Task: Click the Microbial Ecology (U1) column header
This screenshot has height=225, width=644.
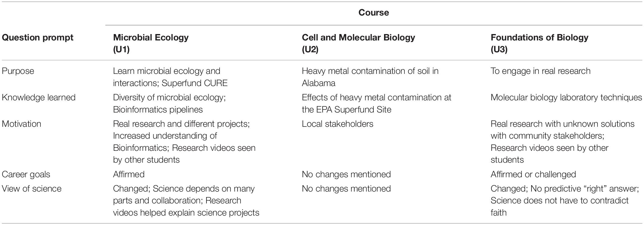Action: pyautogui.click(x=151, y=43)
